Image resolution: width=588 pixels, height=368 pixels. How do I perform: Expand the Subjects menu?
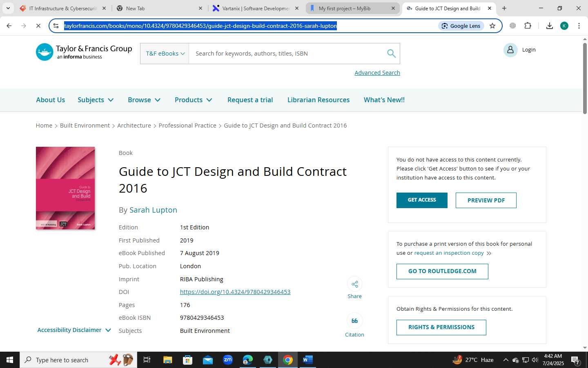tap(96, 100)
